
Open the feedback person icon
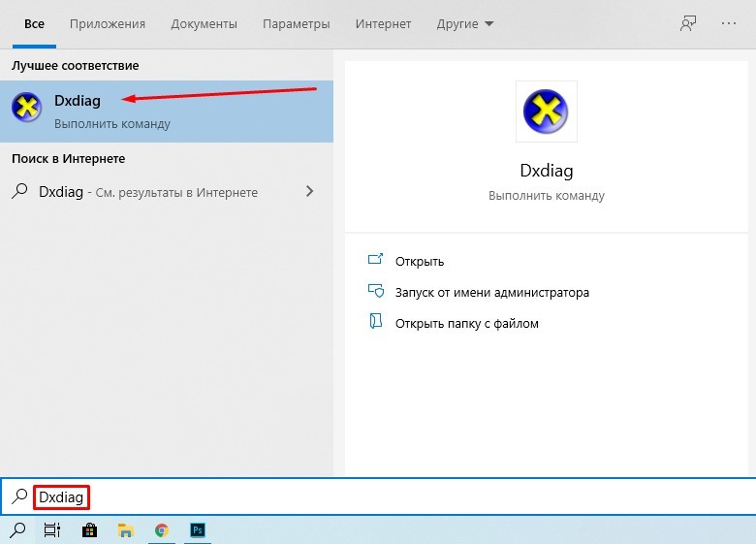688,23
